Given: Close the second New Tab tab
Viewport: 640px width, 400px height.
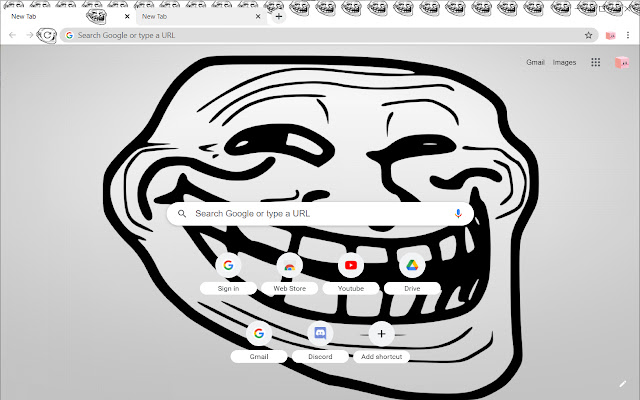Looking at the screenshot, I should [x=258, y=16].
